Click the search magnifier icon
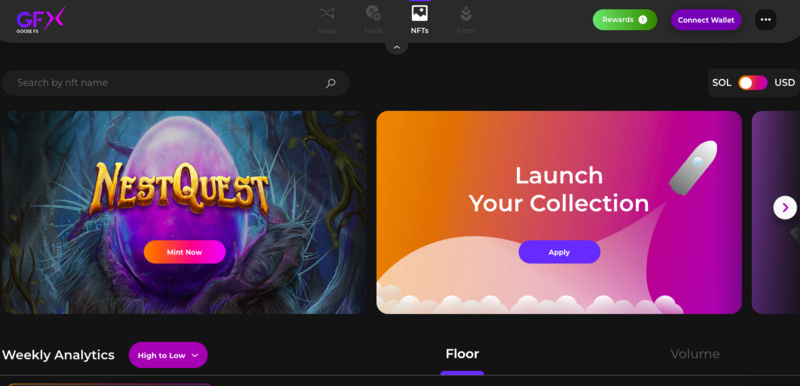Viewport: 800px width, 386px height. click(331, 83)
